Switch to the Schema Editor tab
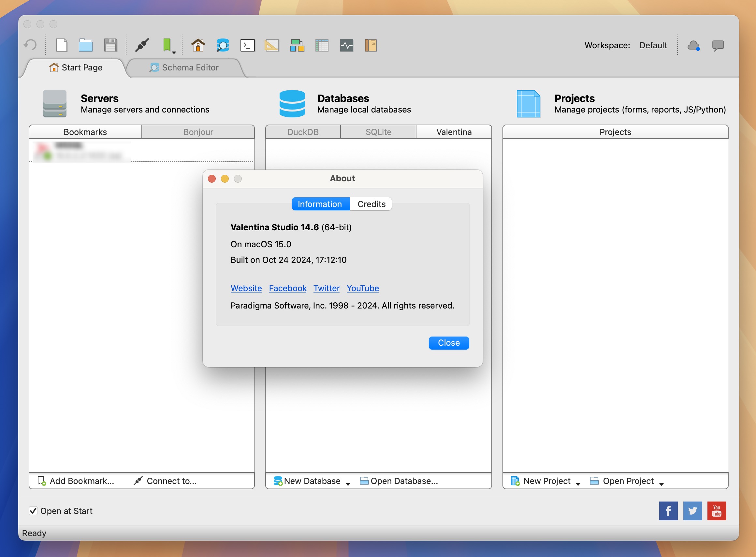Screen dimensions: 756x557 (x=184, y=68)
